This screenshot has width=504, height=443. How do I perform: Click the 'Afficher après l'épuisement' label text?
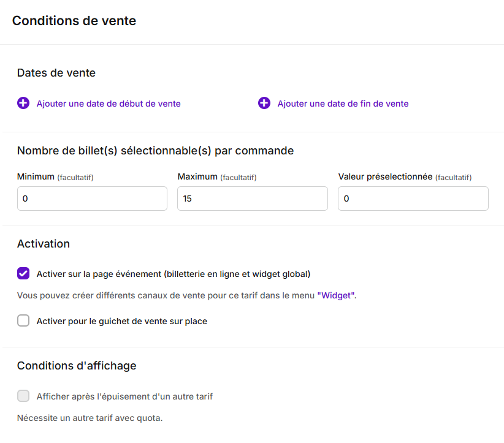click(x=124, y=396)
